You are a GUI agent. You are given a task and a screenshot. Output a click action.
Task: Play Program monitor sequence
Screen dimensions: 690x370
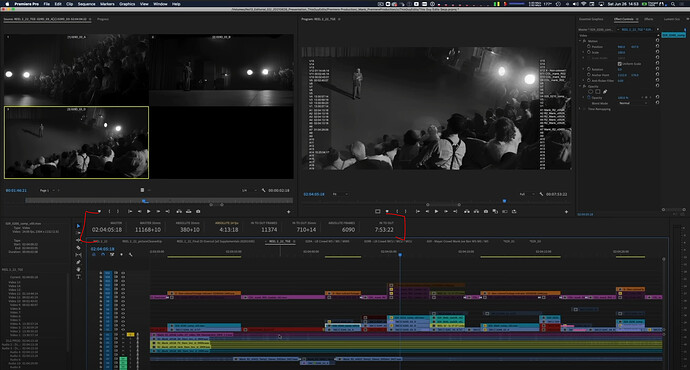[437, 212]
